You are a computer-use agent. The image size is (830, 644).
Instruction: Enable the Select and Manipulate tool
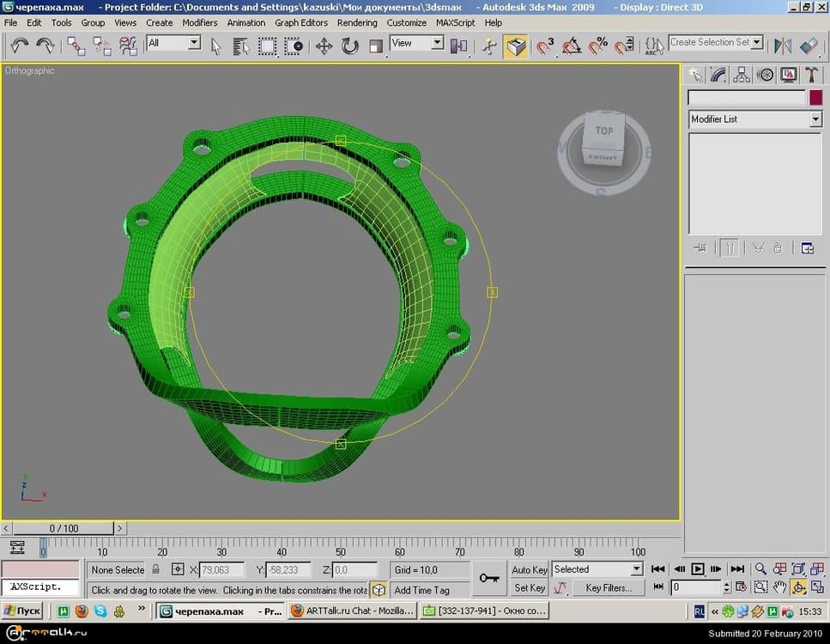click(489, 46)
